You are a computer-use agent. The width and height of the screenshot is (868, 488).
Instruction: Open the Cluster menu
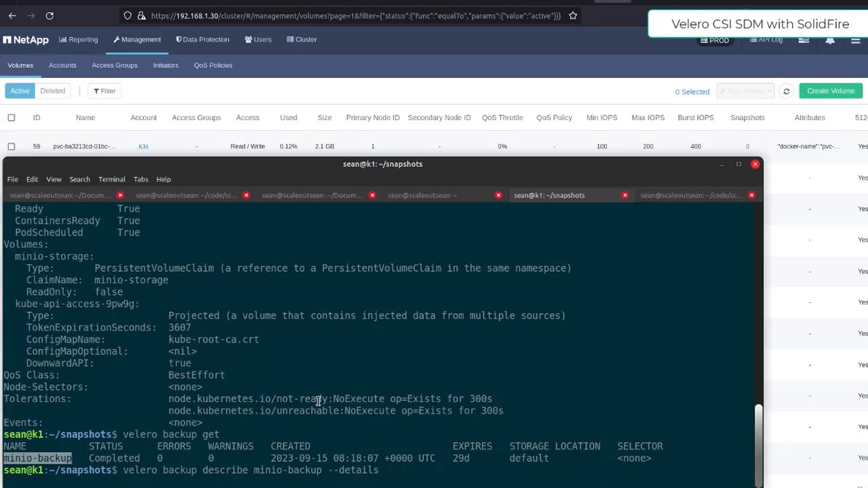(301, 39)
